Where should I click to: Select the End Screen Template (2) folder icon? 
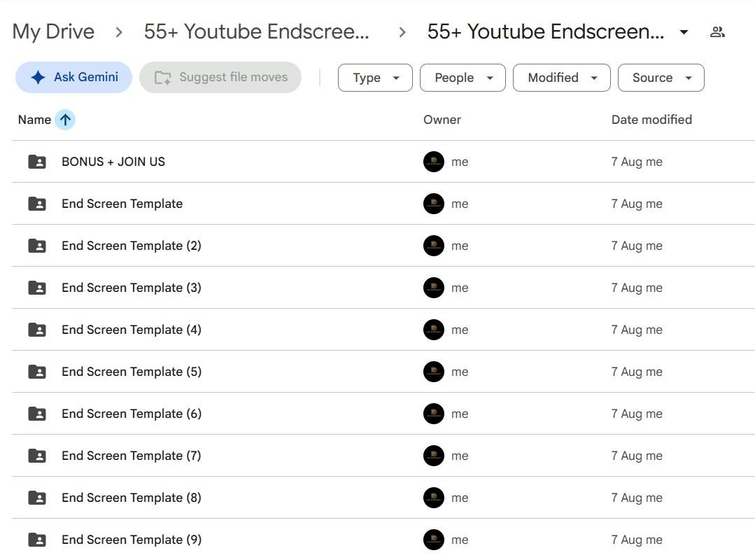click(37, 246)
